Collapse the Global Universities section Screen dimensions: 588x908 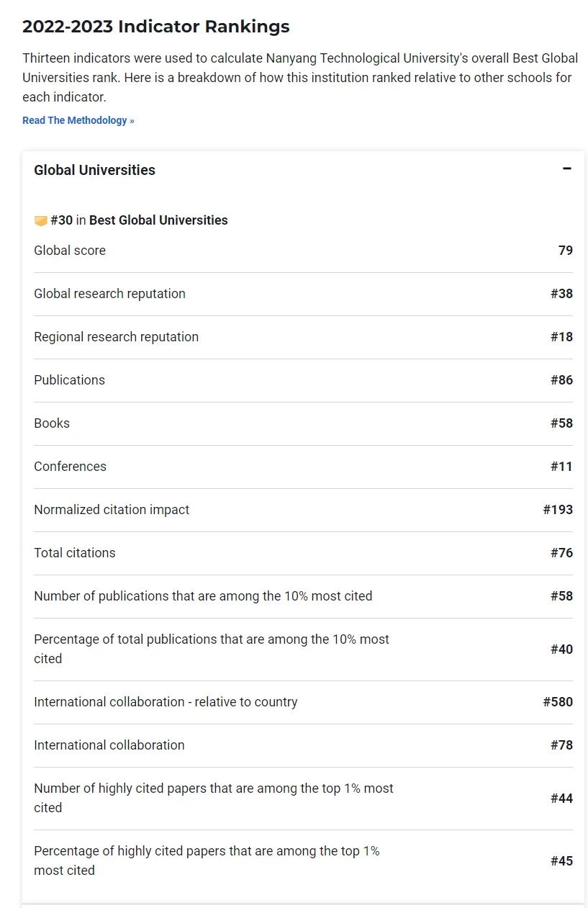click(567, 169)
